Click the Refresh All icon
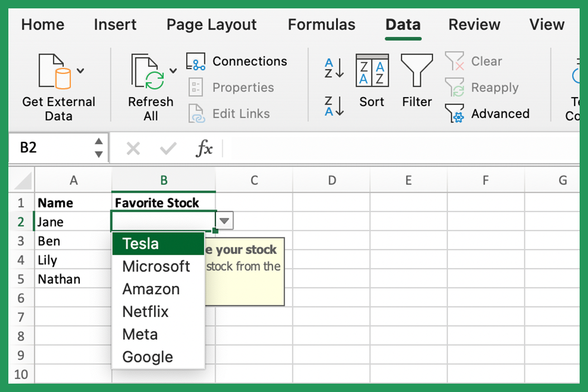Screen dimensions: 588x392 pos(148,71)
